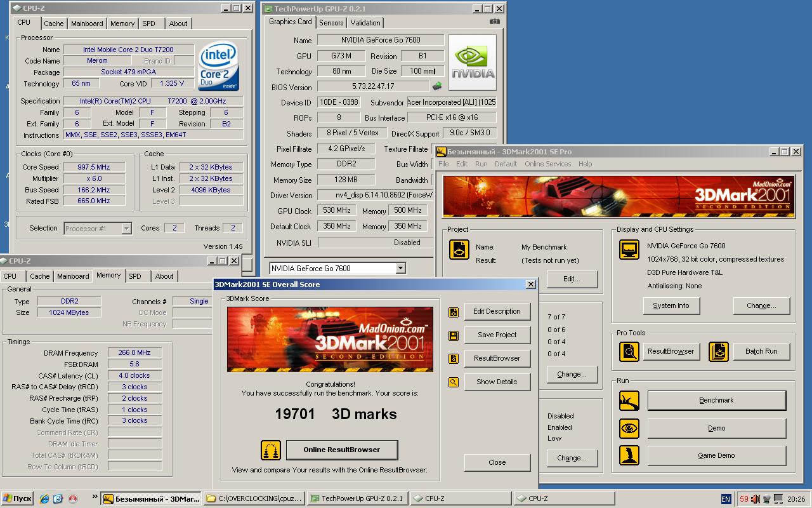Click the Pro Tools ResultBrowser magnifier icon
The height and width of the screenshot is (508, 812).
(629, 351)
